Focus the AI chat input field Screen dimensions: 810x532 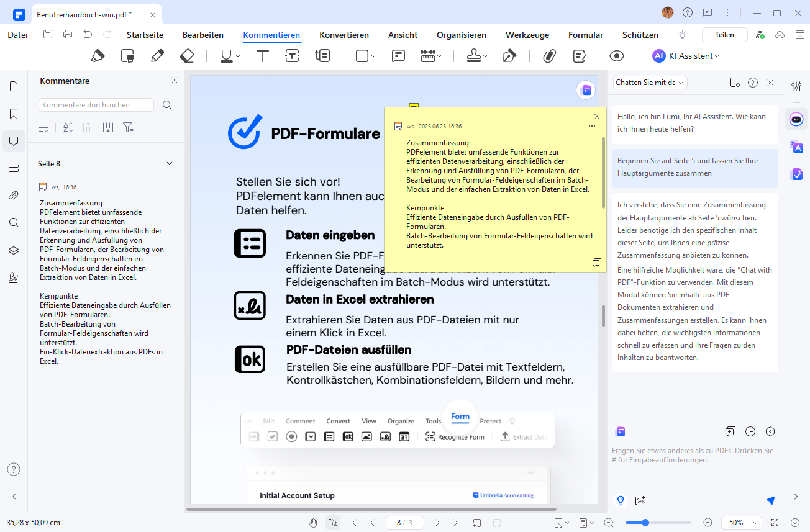coord(694,466)
